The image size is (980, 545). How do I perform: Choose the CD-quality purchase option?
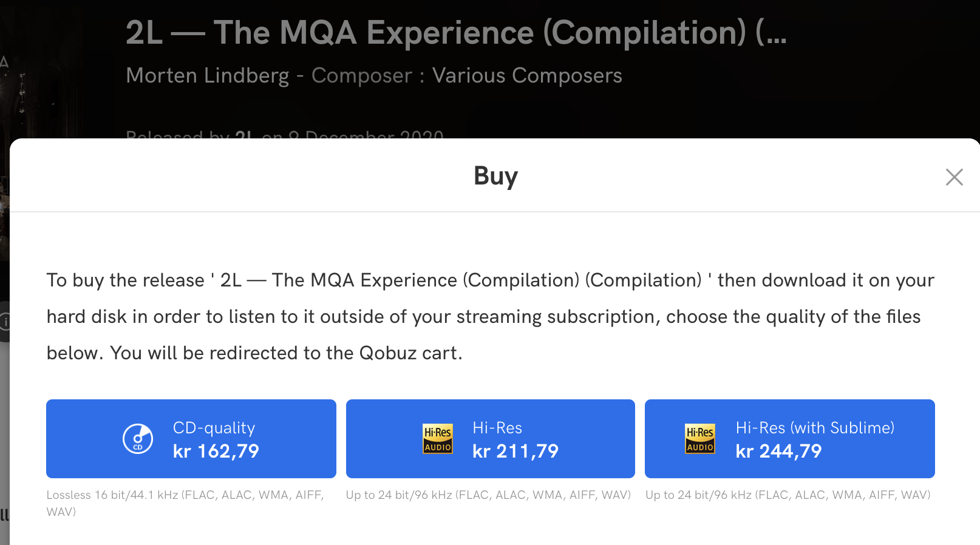pyautogui.click(x=191, y=438)
